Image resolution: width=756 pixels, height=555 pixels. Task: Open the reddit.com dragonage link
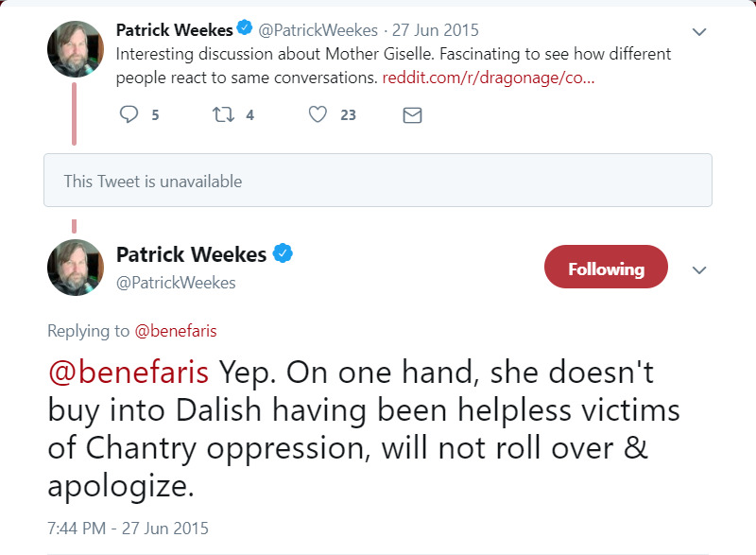[488, 78]
